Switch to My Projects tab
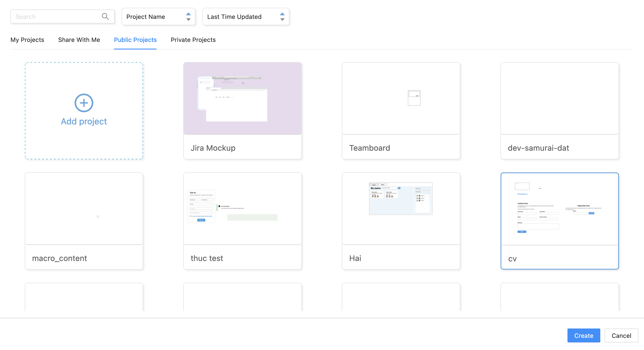Screen dimensions: 644x350 [x=27, y=40]
